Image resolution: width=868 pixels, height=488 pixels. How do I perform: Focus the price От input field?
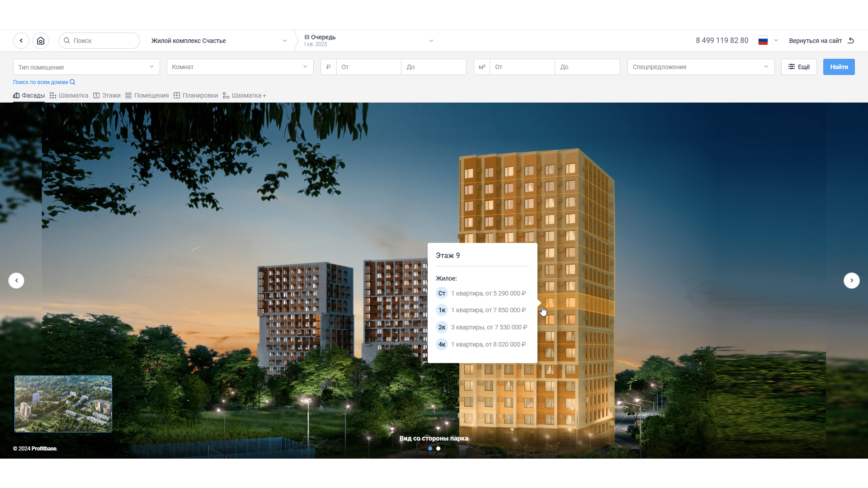369,67
